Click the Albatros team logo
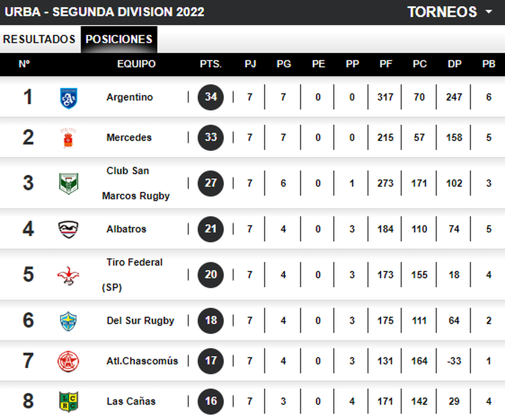 (68, 229)
